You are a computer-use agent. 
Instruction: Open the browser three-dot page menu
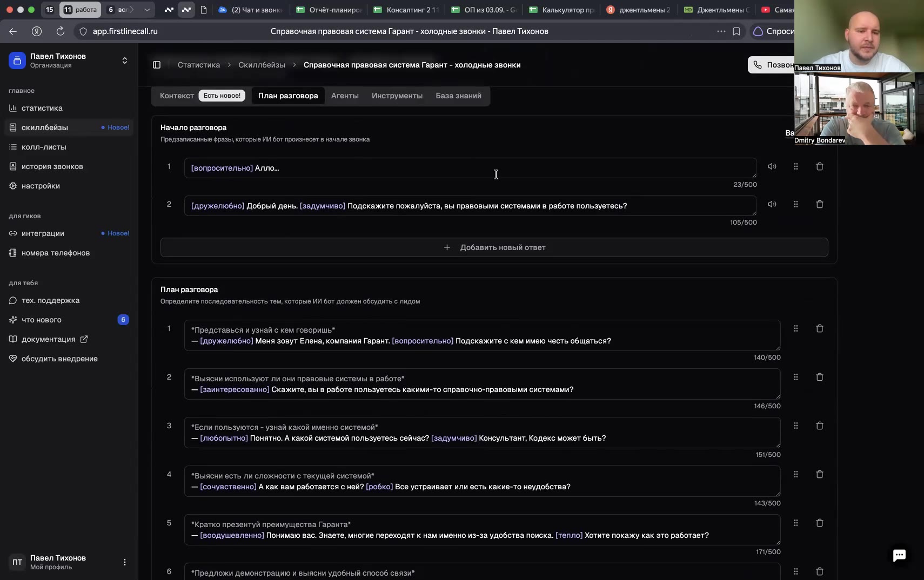721,31
